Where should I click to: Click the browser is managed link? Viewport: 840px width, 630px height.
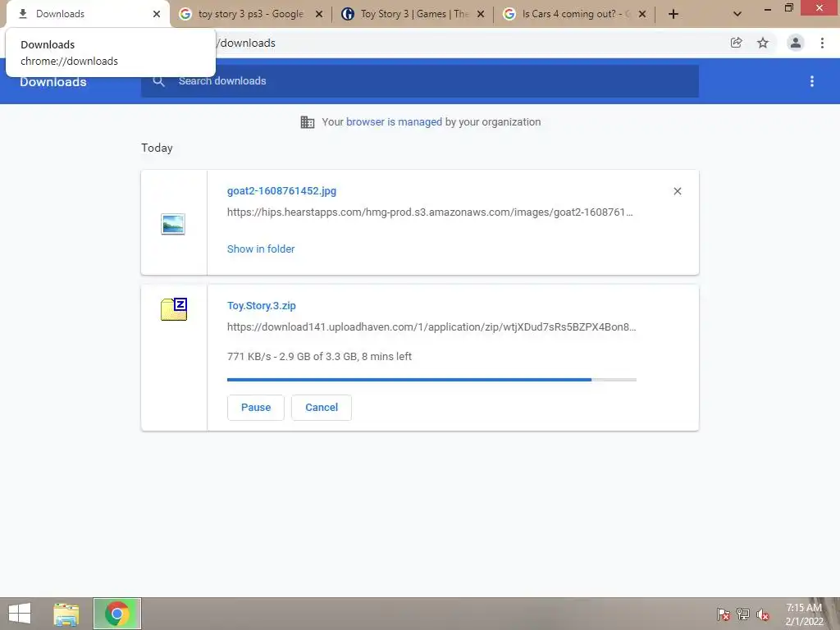pyautogui.click(x=394, y=122)
